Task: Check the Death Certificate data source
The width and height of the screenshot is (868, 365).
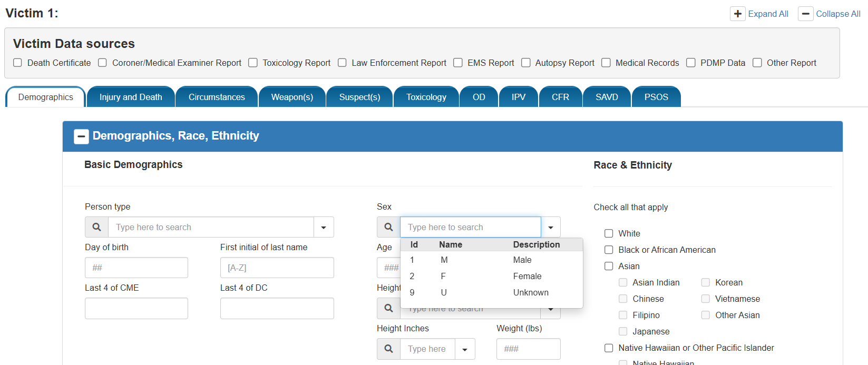Action: (18, 63)
